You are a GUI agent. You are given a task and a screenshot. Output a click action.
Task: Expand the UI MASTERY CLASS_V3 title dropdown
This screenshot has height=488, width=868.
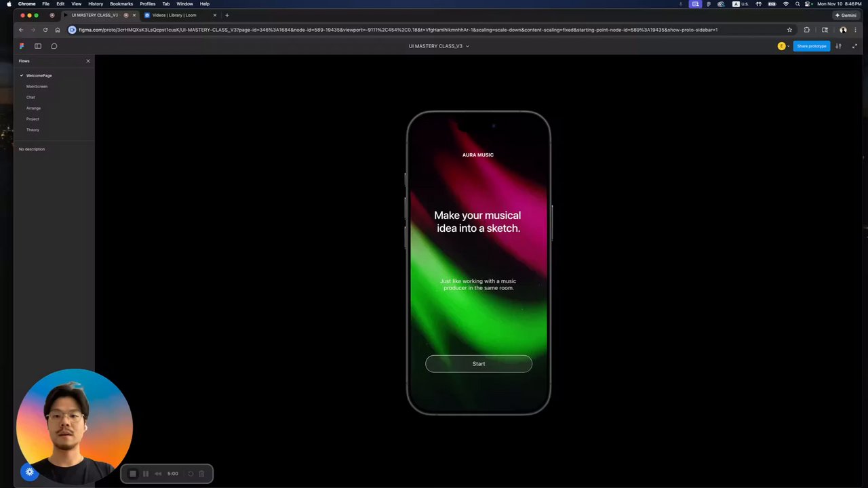point(439,46)
